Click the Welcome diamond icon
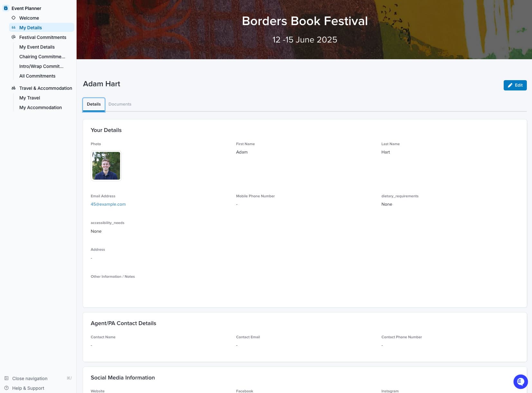Screen dimensions: 532x393 14,18
